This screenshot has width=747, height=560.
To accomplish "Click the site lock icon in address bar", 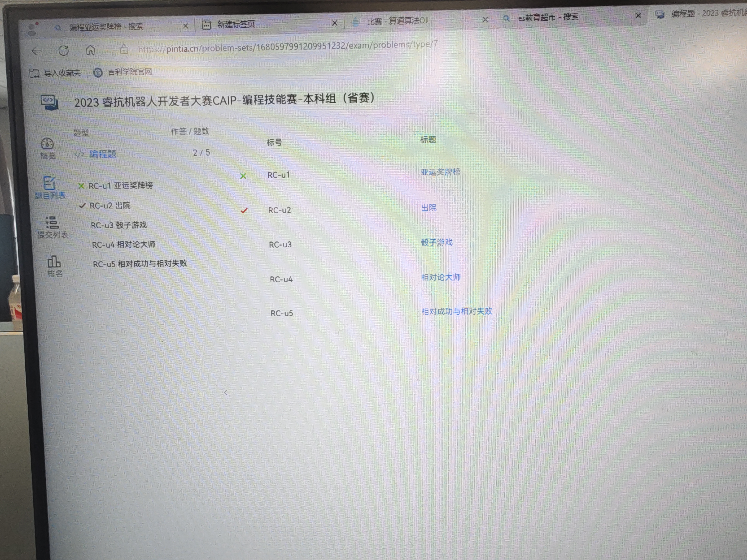I will click(x=124, y=50).
